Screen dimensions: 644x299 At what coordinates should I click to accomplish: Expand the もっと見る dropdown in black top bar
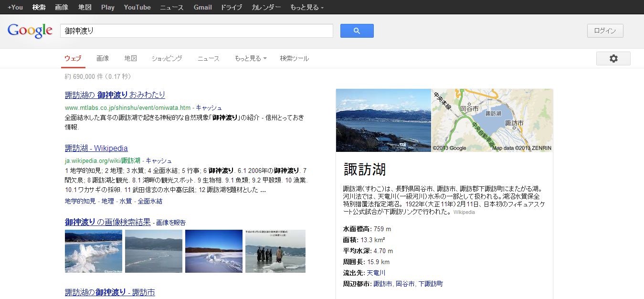coord(306,7)
